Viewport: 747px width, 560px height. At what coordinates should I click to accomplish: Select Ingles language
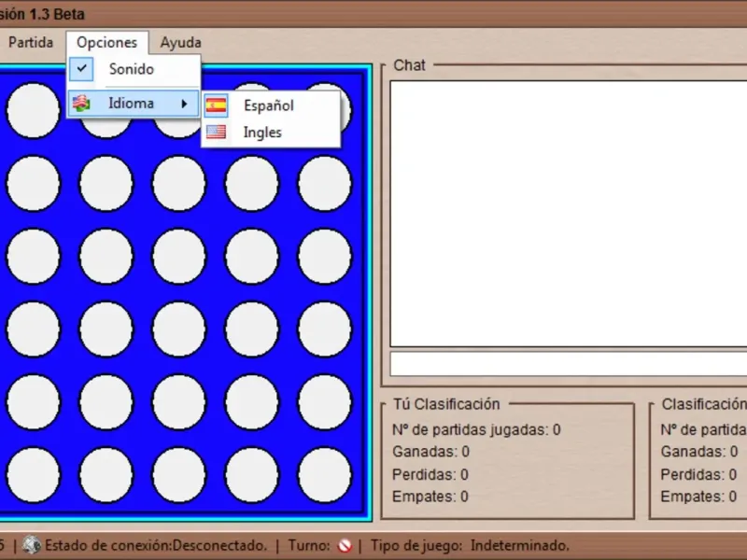[x=271, y=132]
